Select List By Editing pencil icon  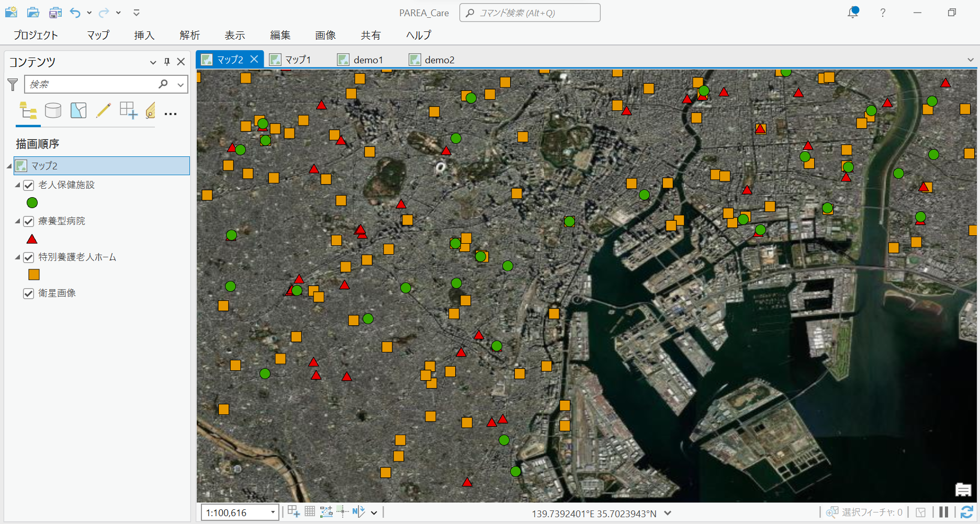click(x=104, y=110)
